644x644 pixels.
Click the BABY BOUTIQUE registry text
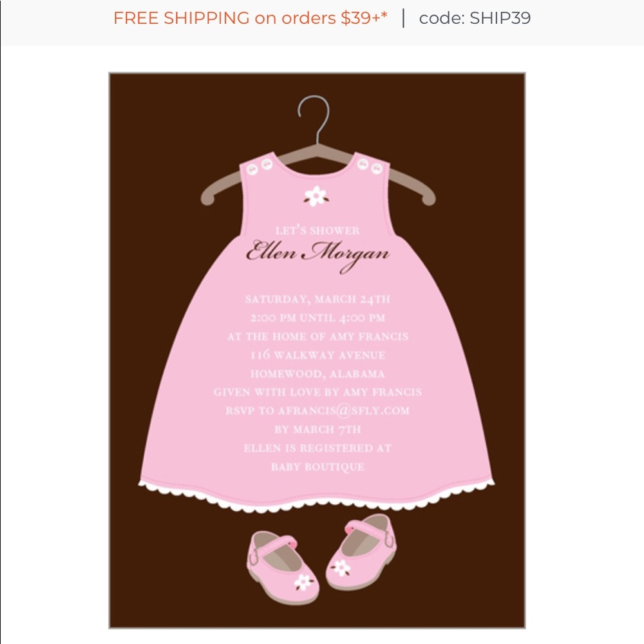click(317, 466)
